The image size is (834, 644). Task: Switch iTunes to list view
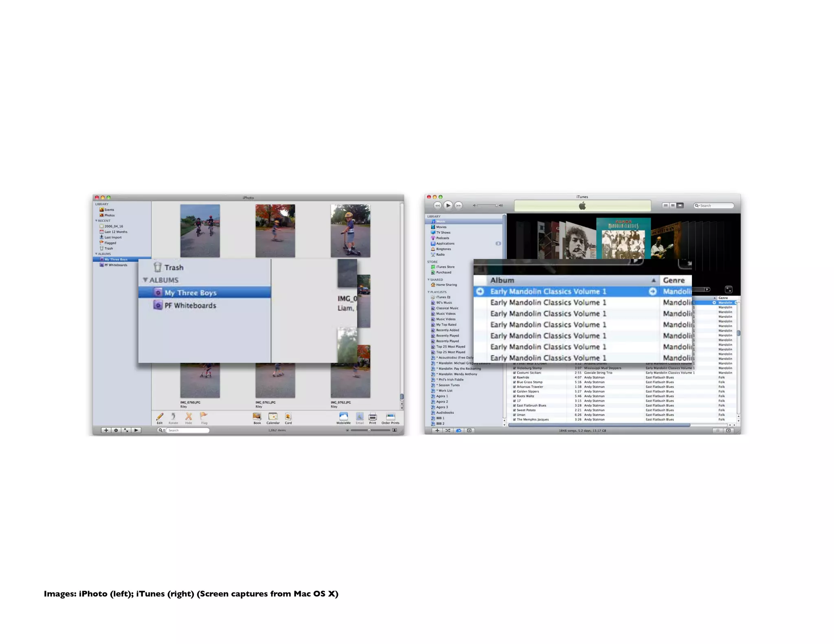(x=665, y=206)
